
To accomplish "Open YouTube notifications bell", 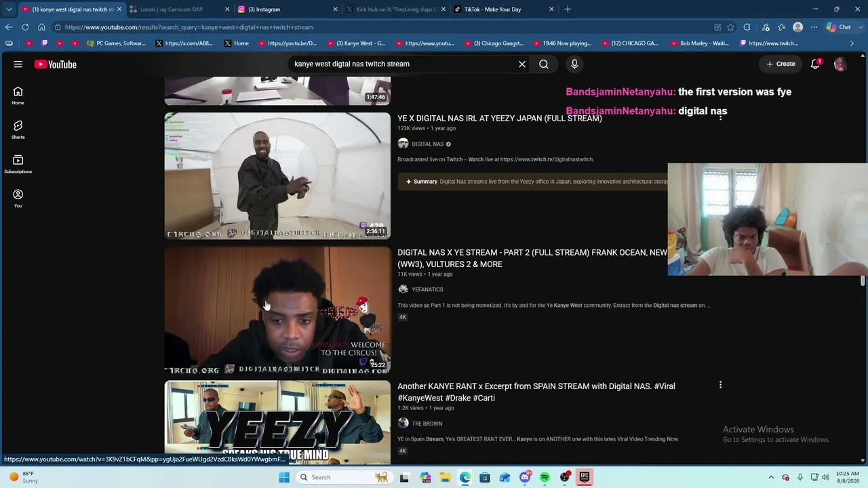I will [x=816, y=64].
